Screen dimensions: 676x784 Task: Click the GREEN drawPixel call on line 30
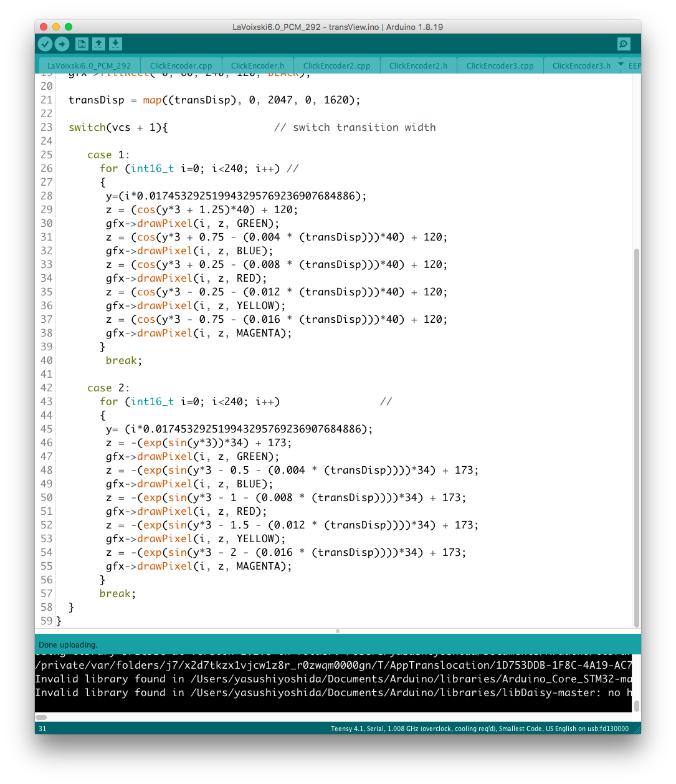193,223
